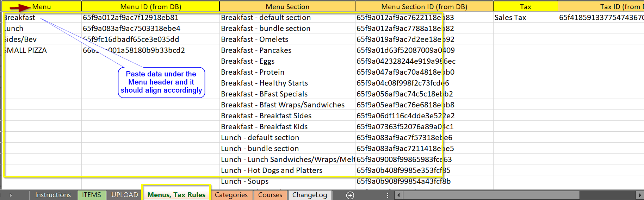Open the UPLOAD sheet tab
Screen dimensions: 644x200
pos(125,195)
